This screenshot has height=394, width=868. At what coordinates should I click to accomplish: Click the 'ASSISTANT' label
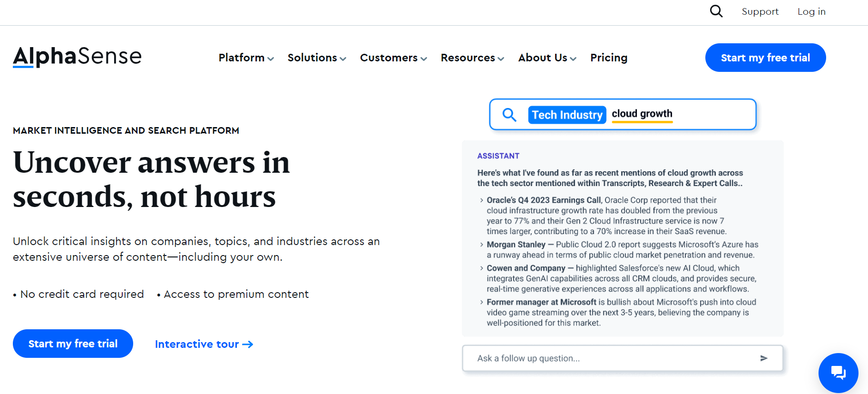point(498,156)
